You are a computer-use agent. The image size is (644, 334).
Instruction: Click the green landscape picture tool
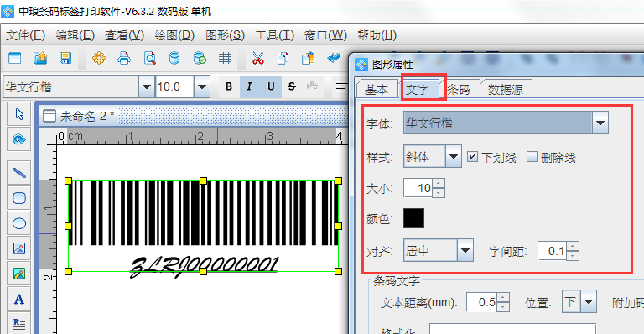pyautogui.click(x=19, y=274)
